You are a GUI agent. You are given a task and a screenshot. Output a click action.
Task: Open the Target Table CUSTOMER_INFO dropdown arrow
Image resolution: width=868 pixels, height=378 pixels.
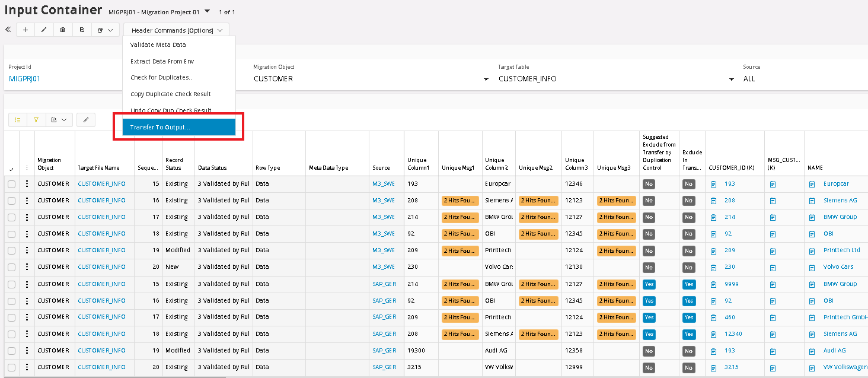coord(731,79)
